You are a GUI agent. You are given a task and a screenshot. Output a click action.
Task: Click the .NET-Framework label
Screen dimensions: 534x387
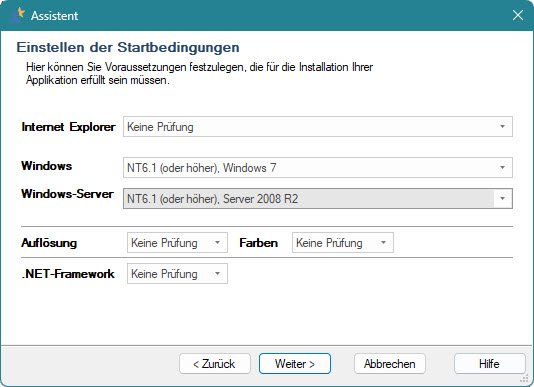[x=68, y=274]
